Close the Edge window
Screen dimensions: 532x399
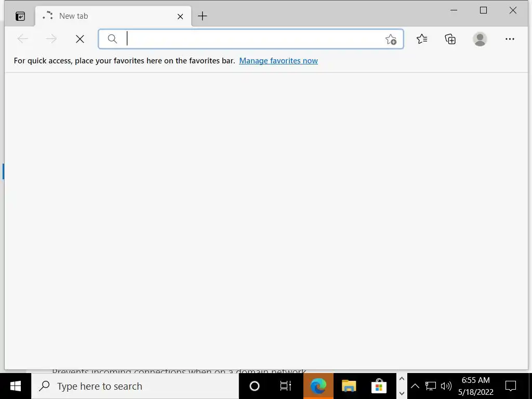click(x=513, y=10)
